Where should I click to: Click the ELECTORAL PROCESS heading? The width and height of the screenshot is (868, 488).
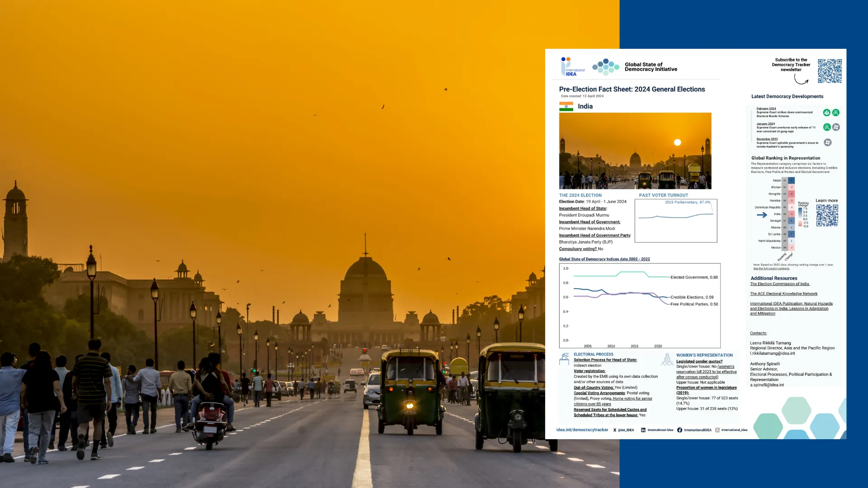[x=594, y=355]
